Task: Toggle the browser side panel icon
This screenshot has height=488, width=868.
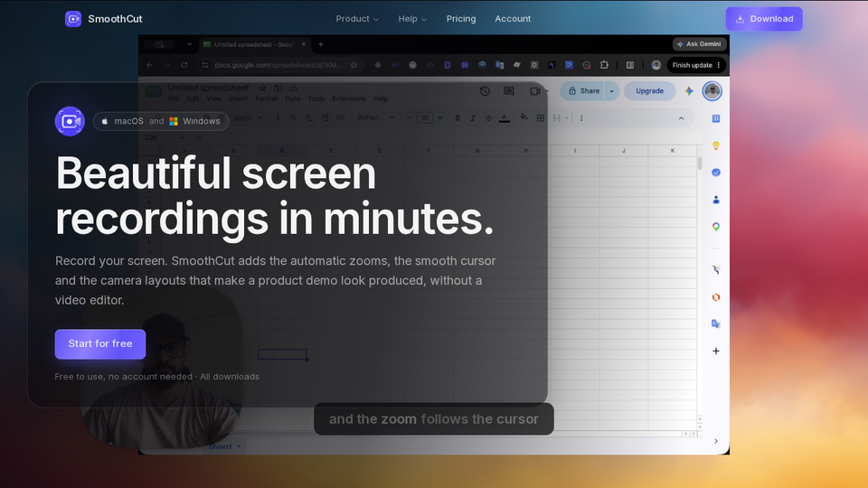Action: 630,65
